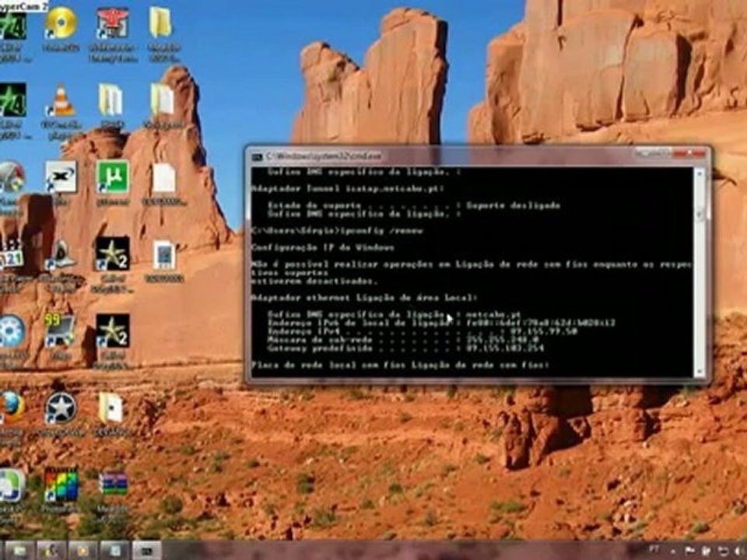The width and height of the screenshot is (747, 560).
Task: Open the Action Center flag tray icon
Action: [689, 551]
